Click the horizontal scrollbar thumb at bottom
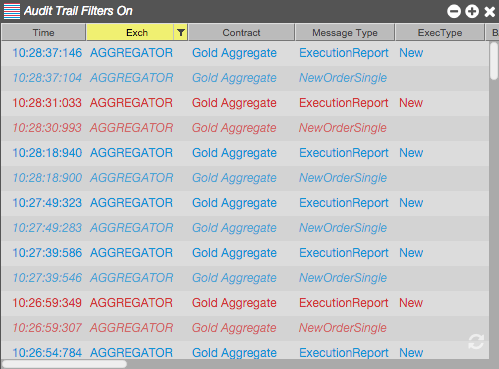The width and height of the screenshot is (499, 369). (64, 364)
